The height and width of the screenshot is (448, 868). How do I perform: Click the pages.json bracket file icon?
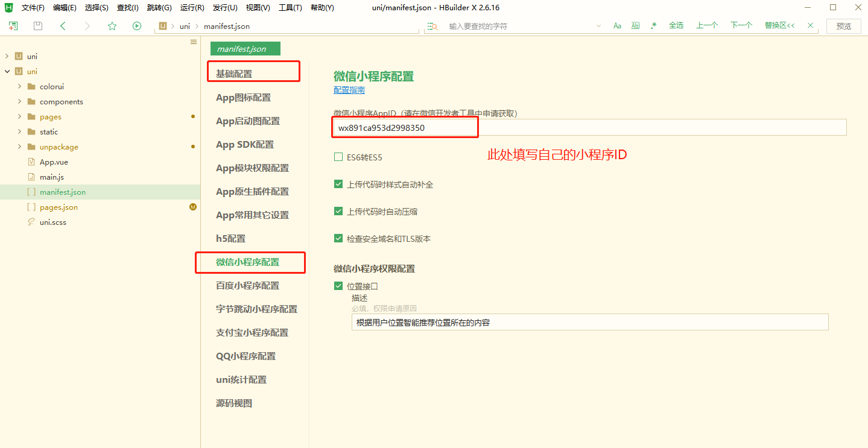31,207
